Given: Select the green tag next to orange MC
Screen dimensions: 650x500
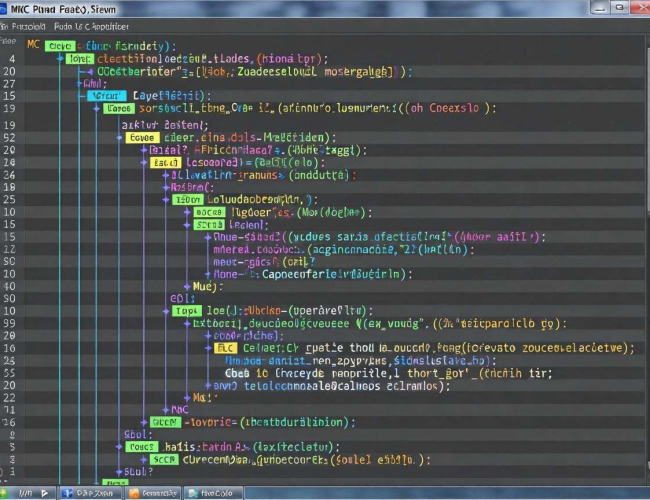Looking at the screenshot, I should point(60,46).
